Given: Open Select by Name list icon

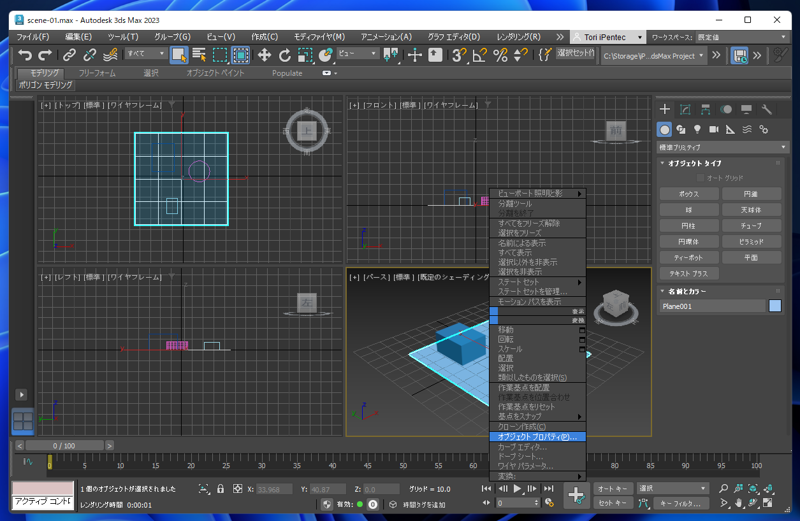Looking at the screenshot, I should tap(199, 55).
